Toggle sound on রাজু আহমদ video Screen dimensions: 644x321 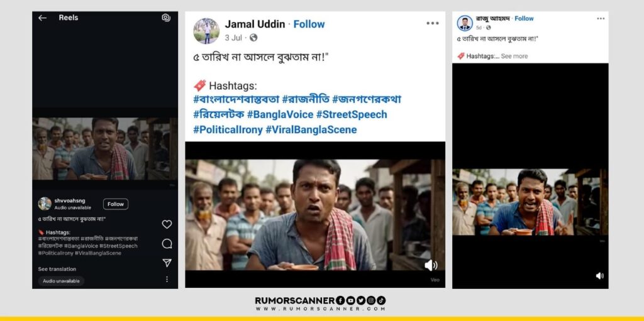pyautogui.click(x=599, y=276)
